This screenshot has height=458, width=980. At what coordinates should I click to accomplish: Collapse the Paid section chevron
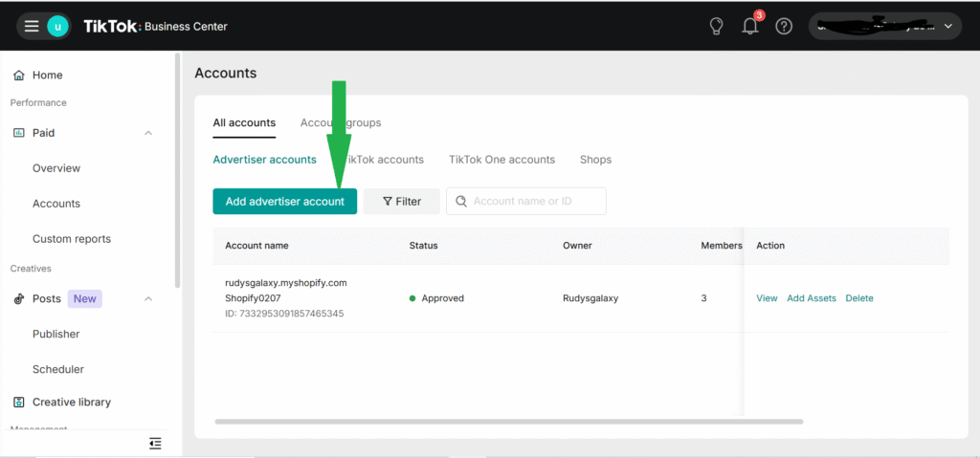click(x=148, y=133)
